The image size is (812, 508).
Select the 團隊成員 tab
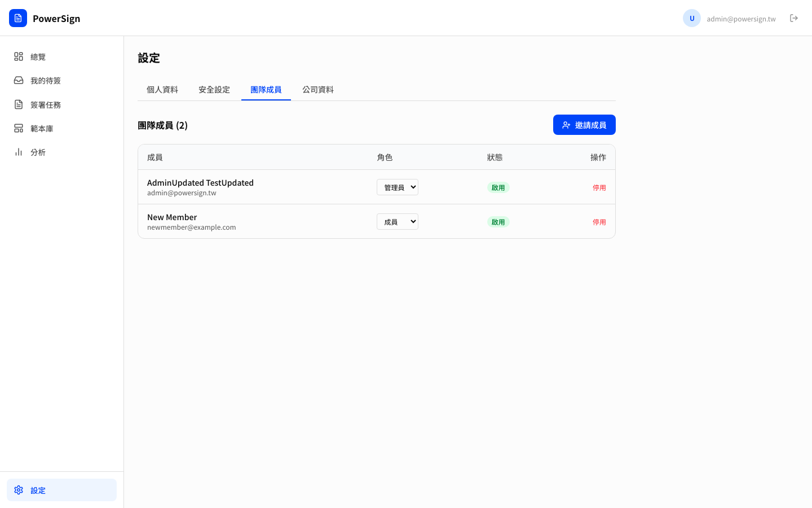point(266,90)
